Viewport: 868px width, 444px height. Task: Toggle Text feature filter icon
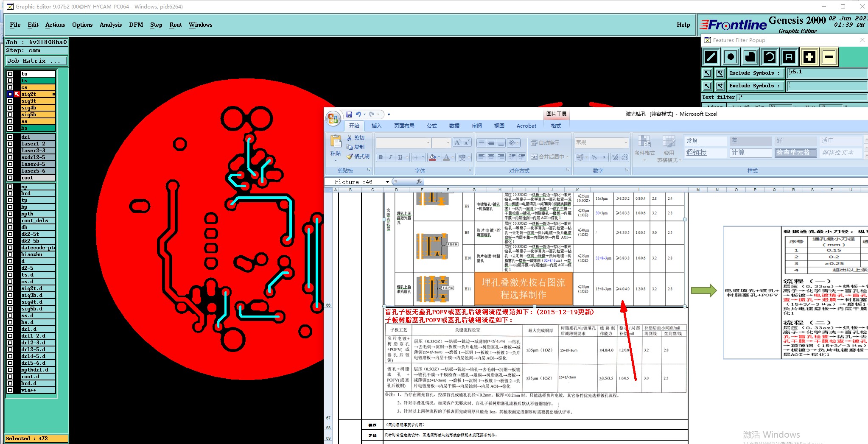789,56
